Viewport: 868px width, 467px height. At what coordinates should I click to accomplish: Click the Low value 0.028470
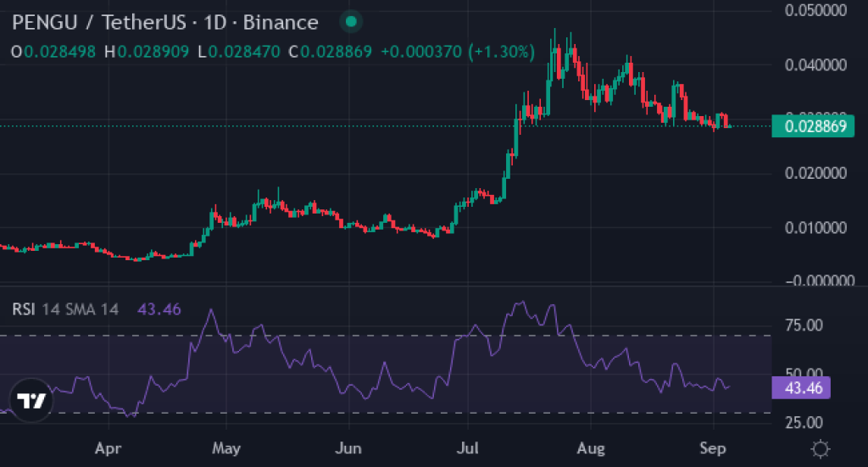click(244, 52)
